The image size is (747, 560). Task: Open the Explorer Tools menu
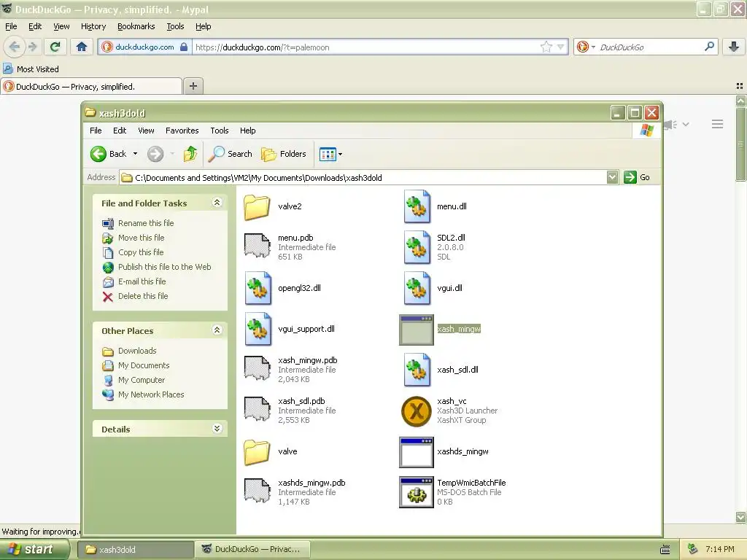point(219,131)
